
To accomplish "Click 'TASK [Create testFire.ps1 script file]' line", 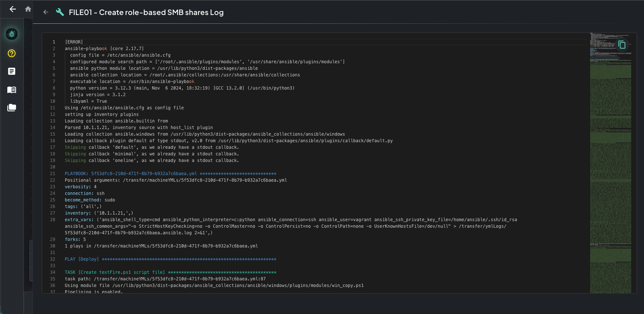I will coord(171,272).
